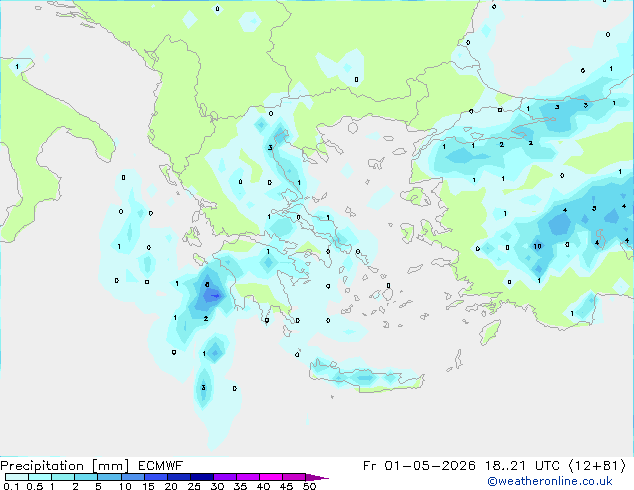Click legend label '25'
Image resolution: width=634 pixels, height=490 pixels.
point(194,486)
